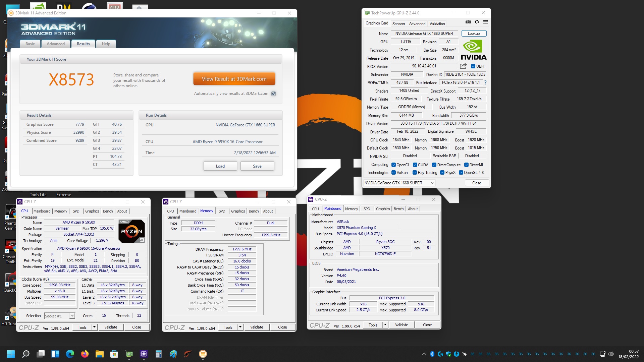Click the volume speaker tray icon
The image size is (644, 362).
point(611,354)
